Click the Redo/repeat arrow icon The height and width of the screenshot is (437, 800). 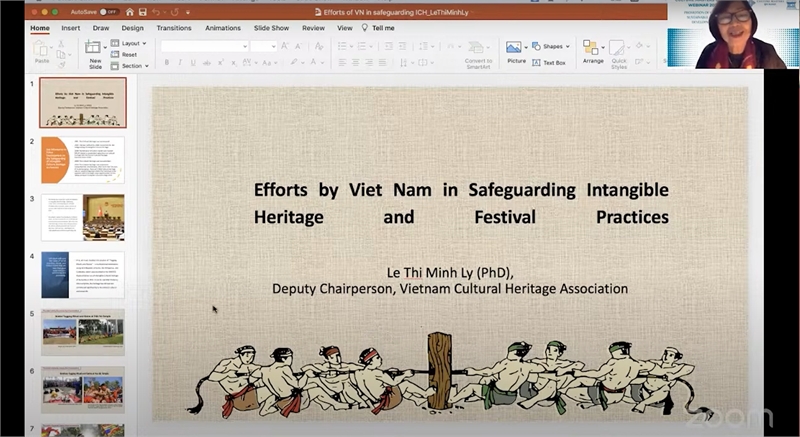[175, 12]
